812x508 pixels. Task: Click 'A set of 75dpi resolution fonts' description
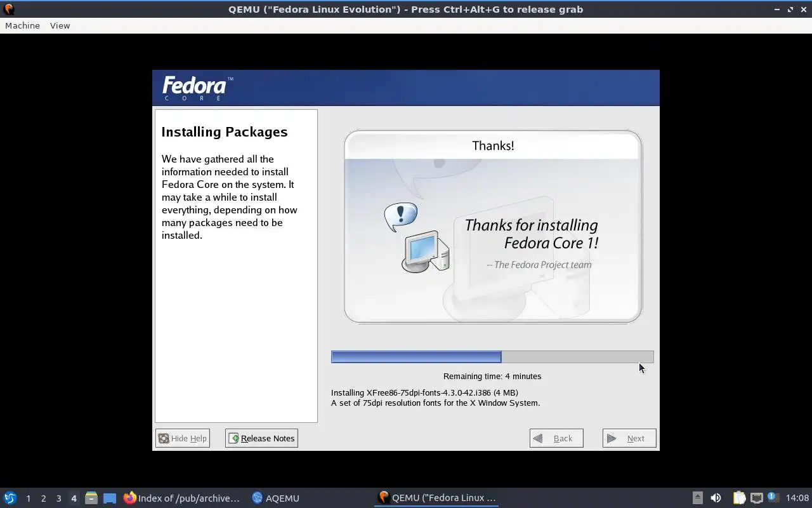[435, 403]
